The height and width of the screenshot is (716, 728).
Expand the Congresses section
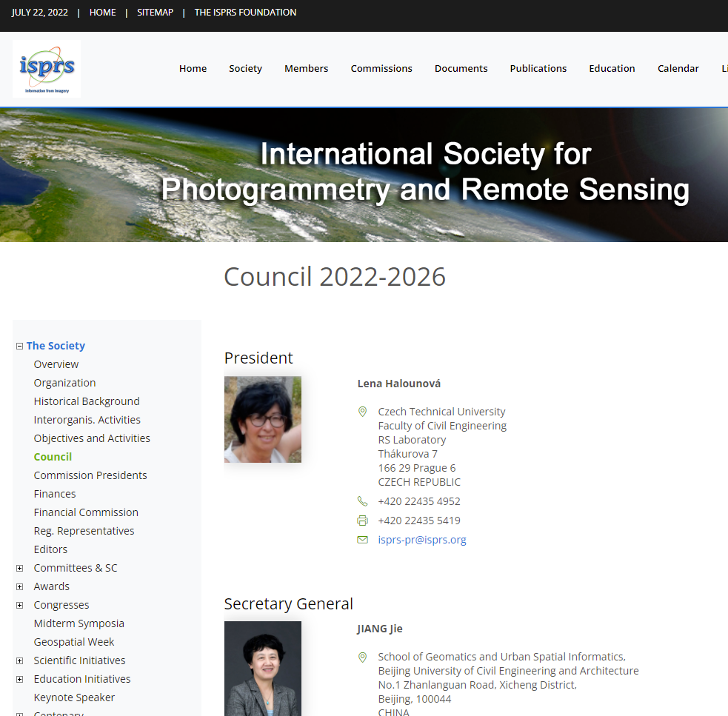coord(19,606)
